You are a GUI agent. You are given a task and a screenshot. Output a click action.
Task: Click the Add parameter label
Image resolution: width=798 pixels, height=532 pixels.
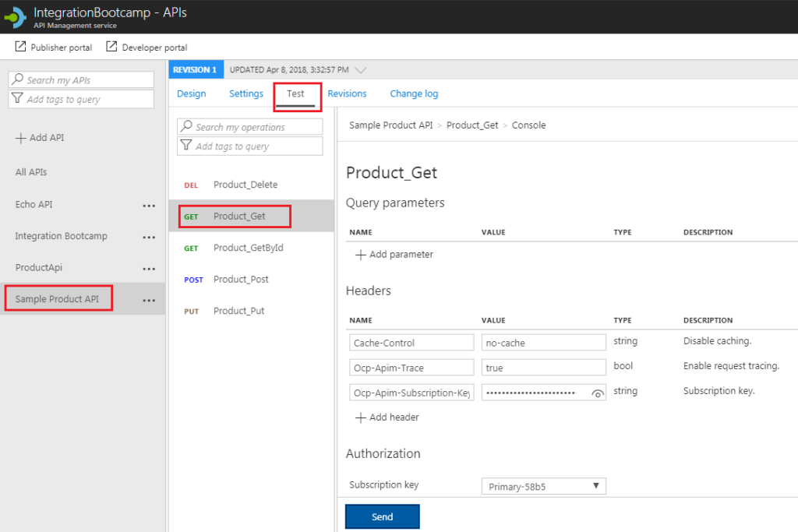click(x=401, y=254)
